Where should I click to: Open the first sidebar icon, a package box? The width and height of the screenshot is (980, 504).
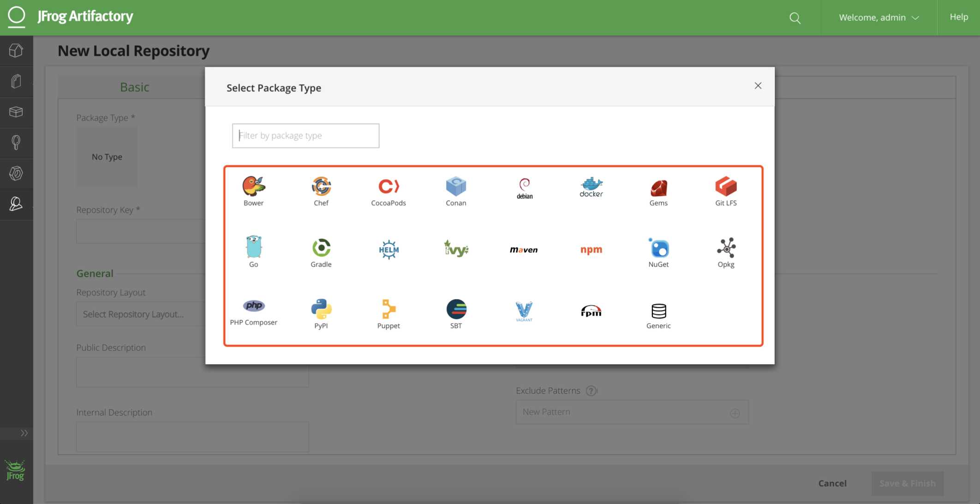[x=16, y=50]
